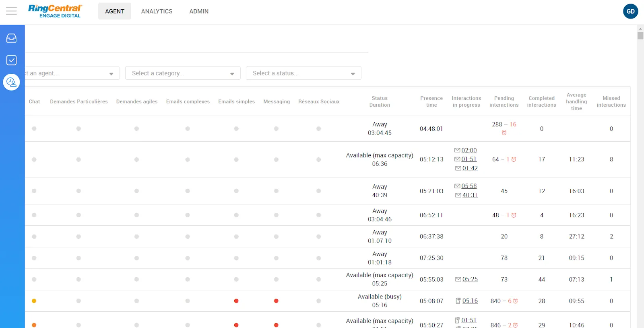The height and width of the screenshot is (328, 644).
Task: Open the Select a status dropdown
Action: pyautogui.click(x=303, y=73)
